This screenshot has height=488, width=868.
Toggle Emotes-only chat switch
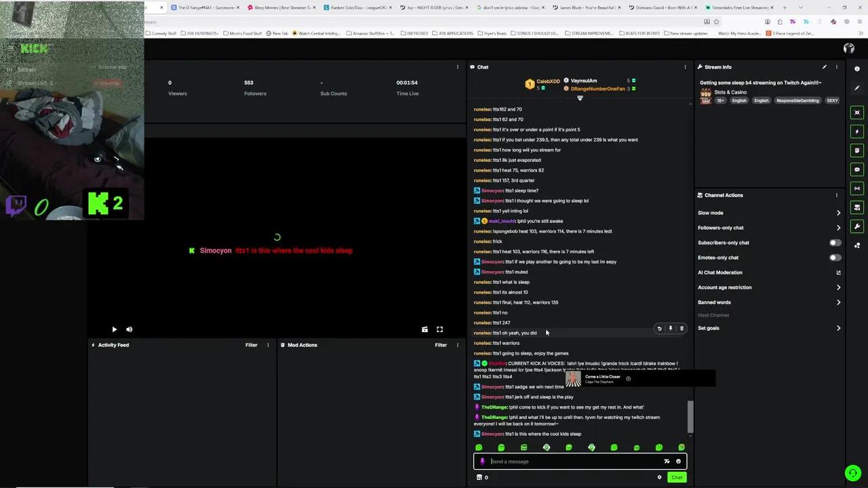click(x=835, y=258)
